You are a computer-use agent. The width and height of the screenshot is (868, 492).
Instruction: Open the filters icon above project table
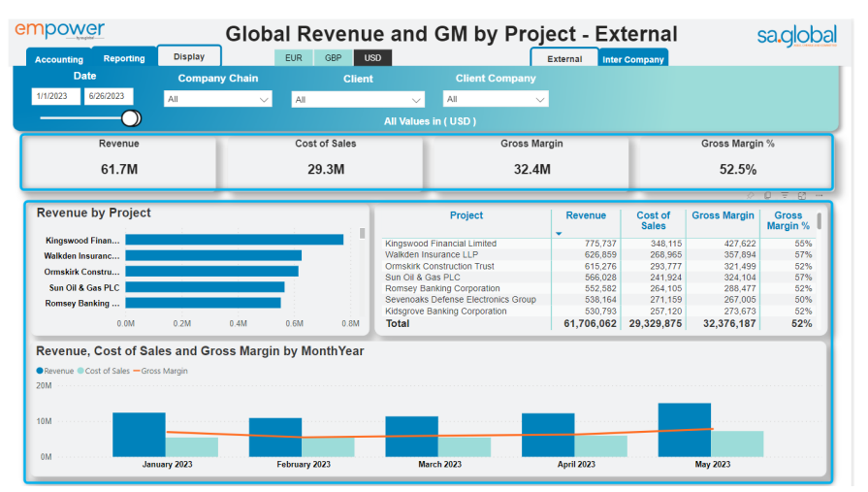click(785, 196)
